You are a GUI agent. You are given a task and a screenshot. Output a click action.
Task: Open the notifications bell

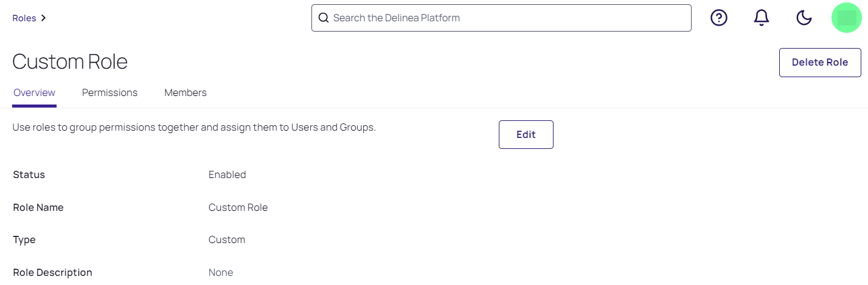click(762, 18)
